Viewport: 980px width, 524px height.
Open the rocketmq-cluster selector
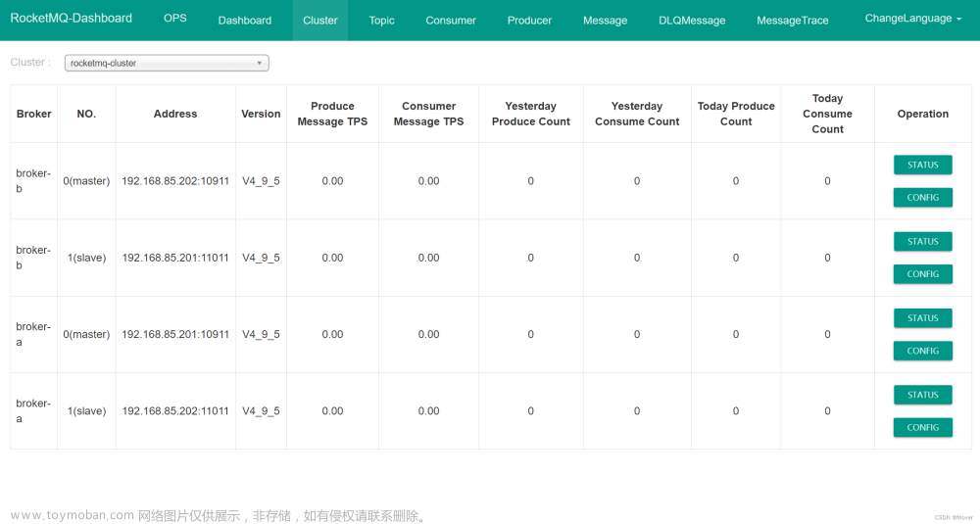tap(167, 63)
